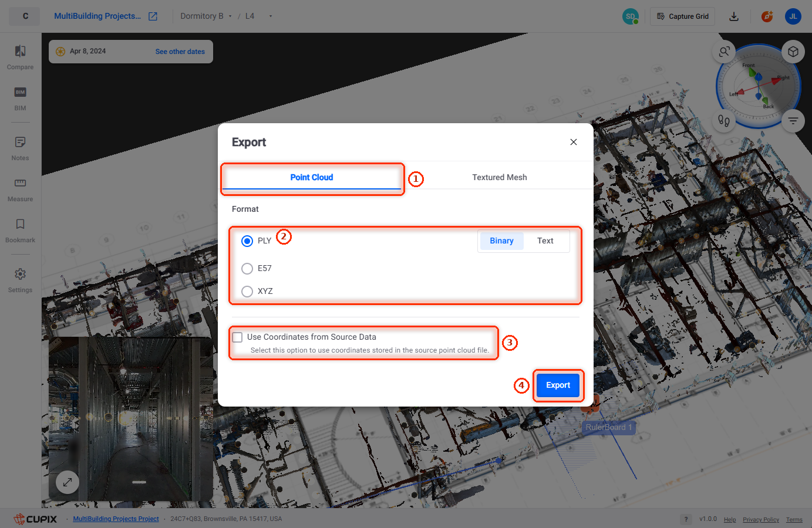Image resolution: width=812 pixels, height=528 pixels.
Task: Click the download icon in top bar
Action: pyautogui.click(x=734, y=16)
